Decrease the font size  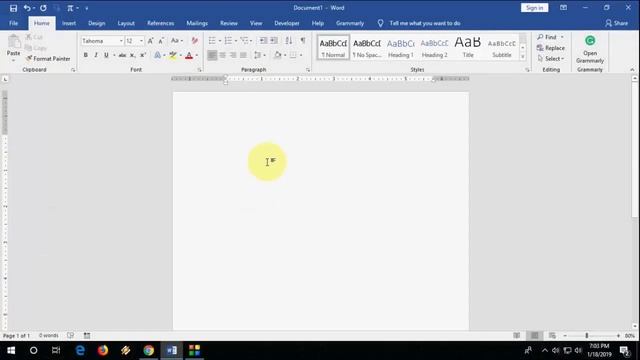(x=161, y=41)
